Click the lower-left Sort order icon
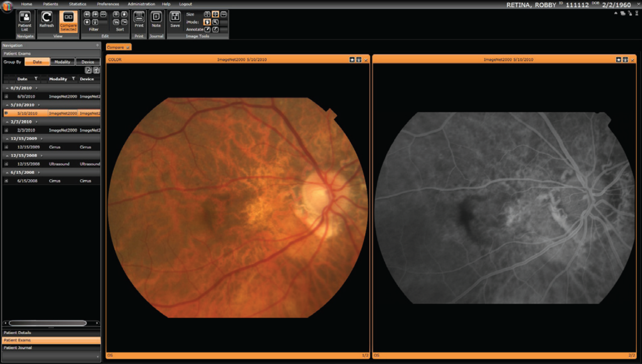Viewport: 642px width, 364px height. (x=116, y=22)
